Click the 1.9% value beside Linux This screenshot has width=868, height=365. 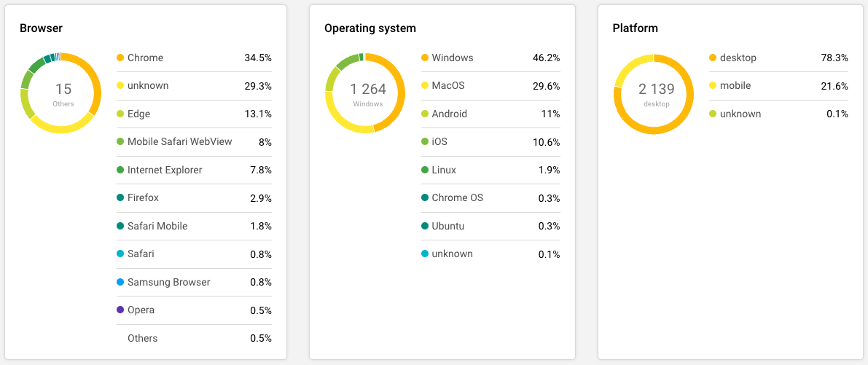(x=548, y=170)
